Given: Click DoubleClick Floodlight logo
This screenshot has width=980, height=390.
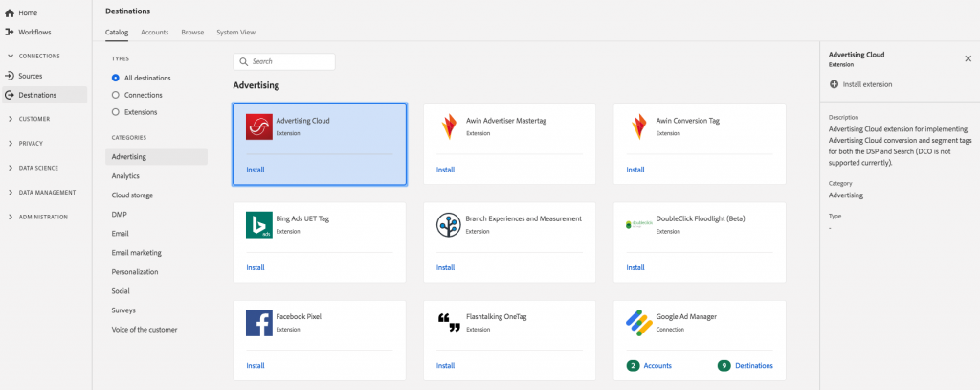Looking at the screenshot, I should (x=638, y=225).
